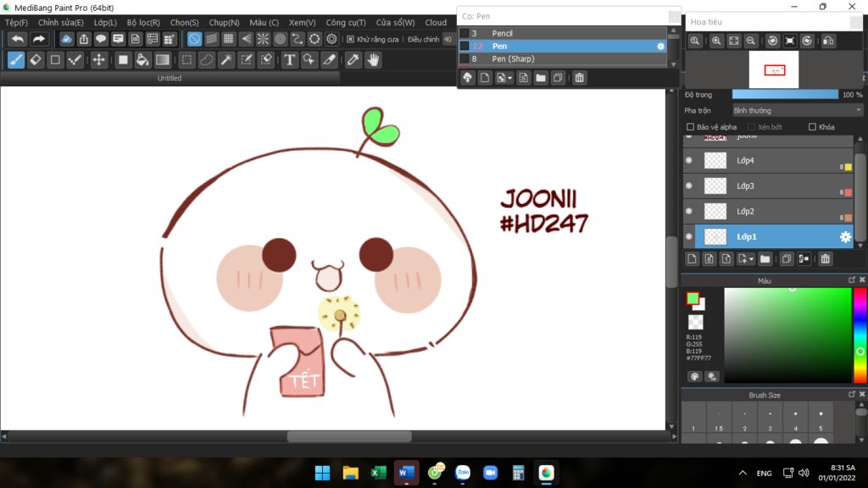Delete brush with brush panel trash icon
This screenshot has height=488, width=868.
(x=579, y=78)
